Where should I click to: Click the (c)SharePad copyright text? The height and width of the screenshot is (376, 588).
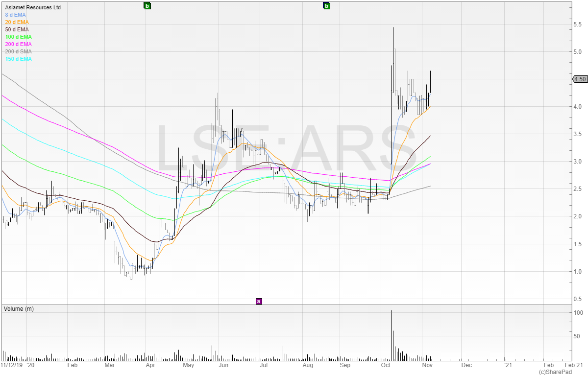(x=555, y=372)
